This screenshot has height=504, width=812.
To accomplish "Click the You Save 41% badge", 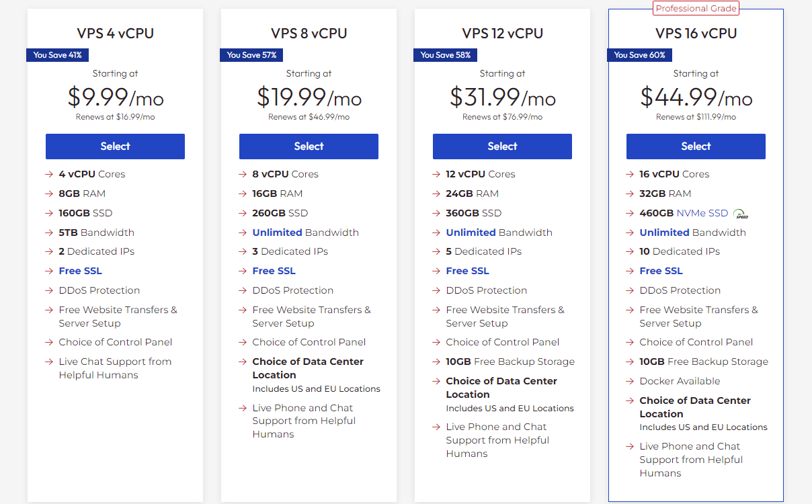I will tap(58, 55).
